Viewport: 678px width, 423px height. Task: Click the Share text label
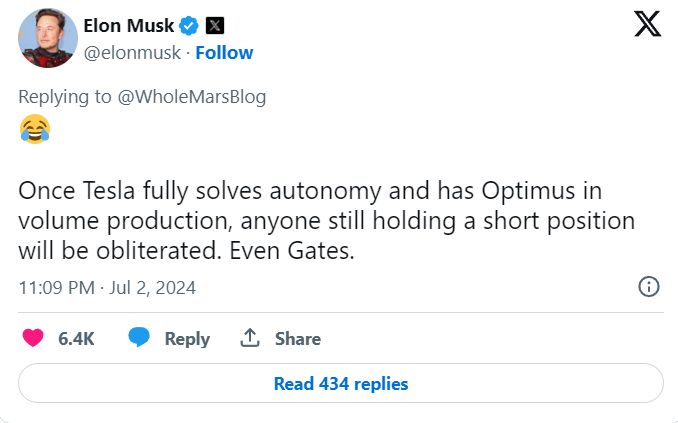(298, 339)
